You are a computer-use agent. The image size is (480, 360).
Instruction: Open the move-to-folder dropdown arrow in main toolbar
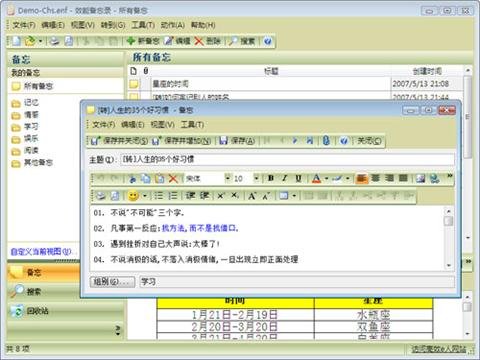point(41,41)
